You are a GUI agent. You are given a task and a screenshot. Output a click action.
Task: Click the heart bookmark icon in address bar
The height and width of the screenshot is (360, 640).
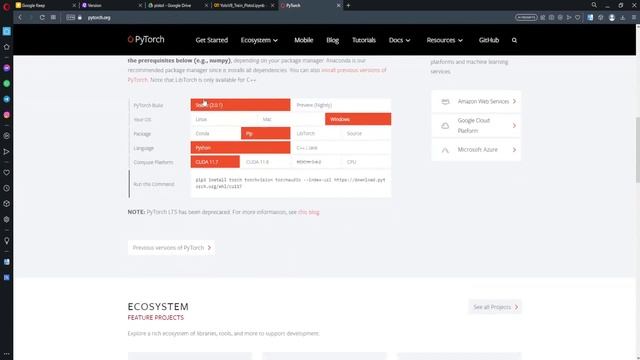(578, 18)
